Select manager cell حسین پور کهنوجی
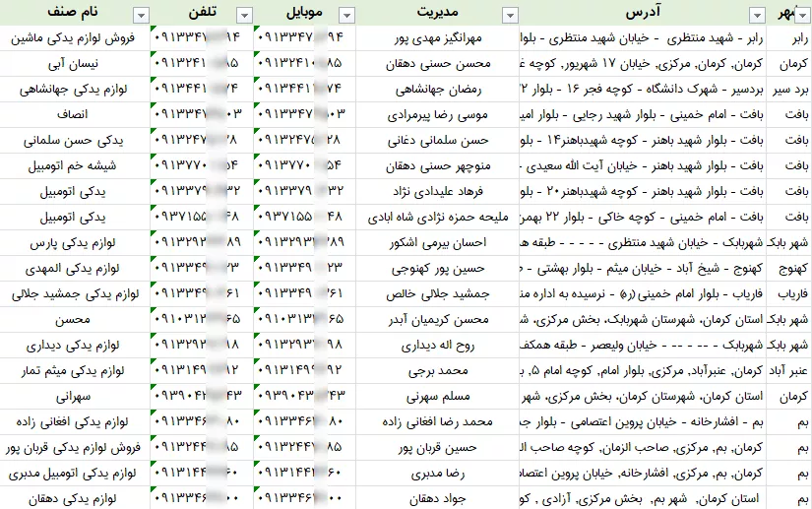 [x=438, y=269]
